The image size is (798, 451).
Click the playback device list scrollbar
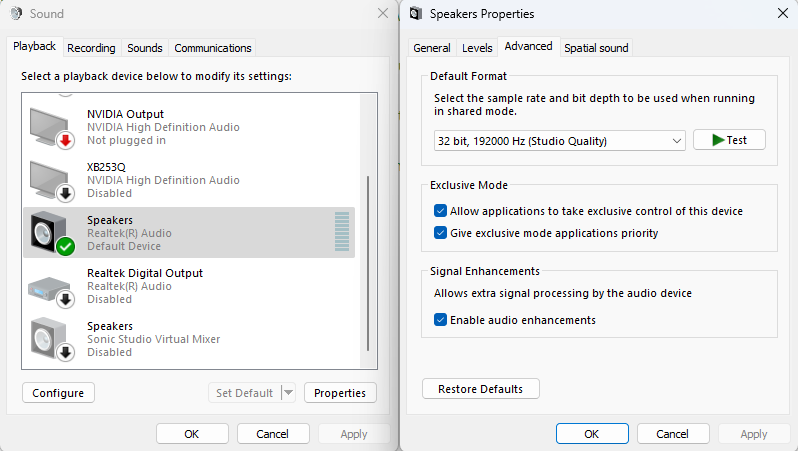pos(371,260)
